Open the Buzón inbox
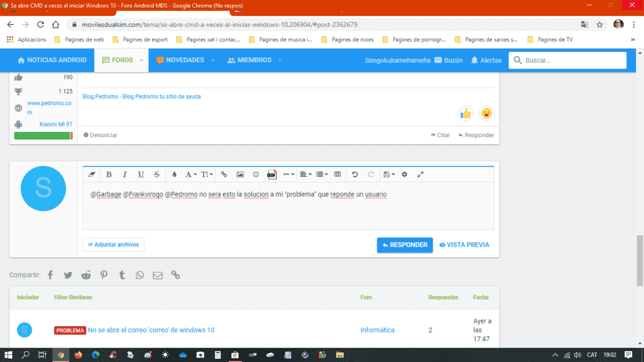Viewport: 644px width, 362px height. [448, 61]
